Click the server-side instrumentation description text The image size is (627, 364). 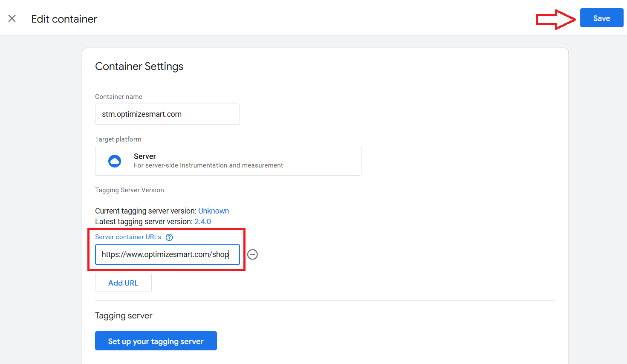(208, 165)
